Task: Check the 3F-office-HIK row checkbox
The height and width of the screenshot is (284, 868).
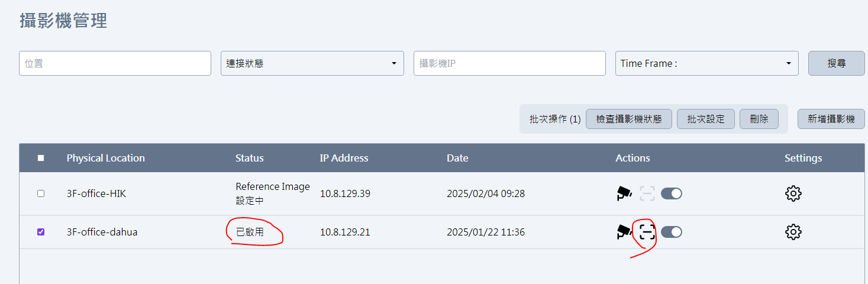Action: [41, 193]
